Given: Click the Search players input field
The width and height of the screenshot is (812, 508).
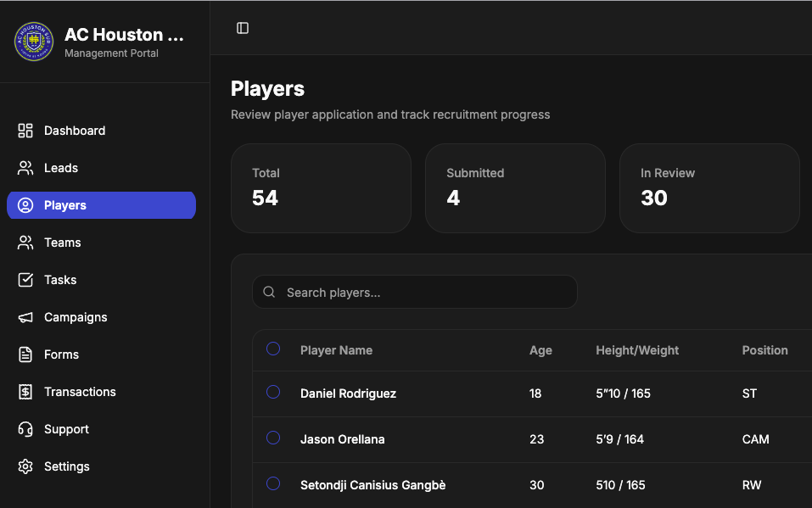Looking at the screenshot, I should [x=414, y=291].
